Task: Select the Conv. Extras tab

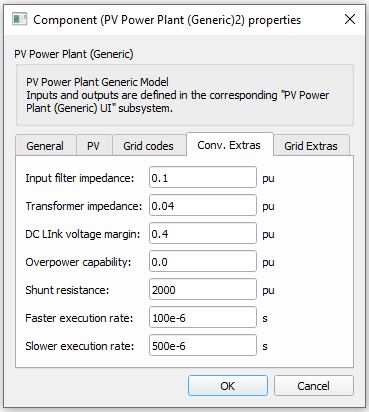Action: pos(229,145)
